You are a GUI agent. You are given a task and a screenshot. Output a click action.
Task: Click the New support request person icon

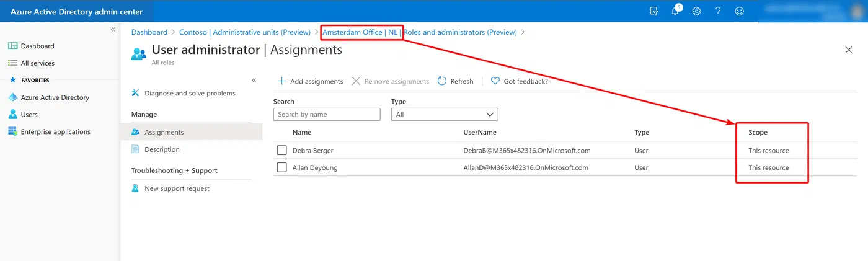pos(136,188)
